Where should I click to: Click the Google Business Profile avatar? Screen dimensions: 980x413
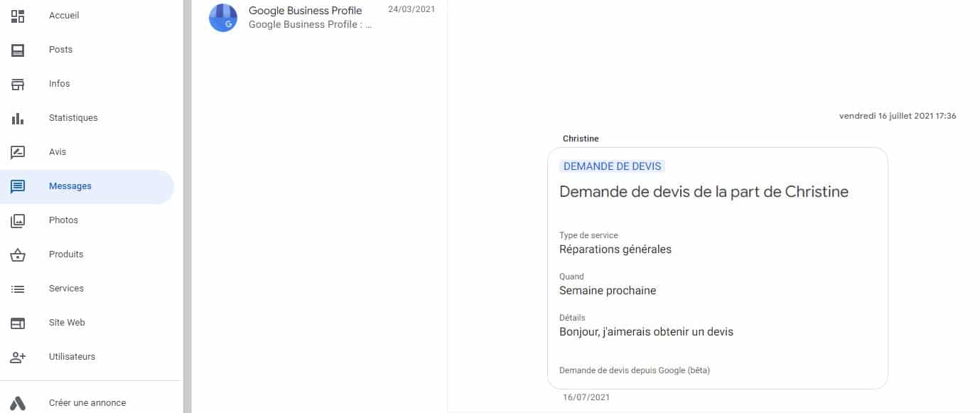[x=223, y=18]
